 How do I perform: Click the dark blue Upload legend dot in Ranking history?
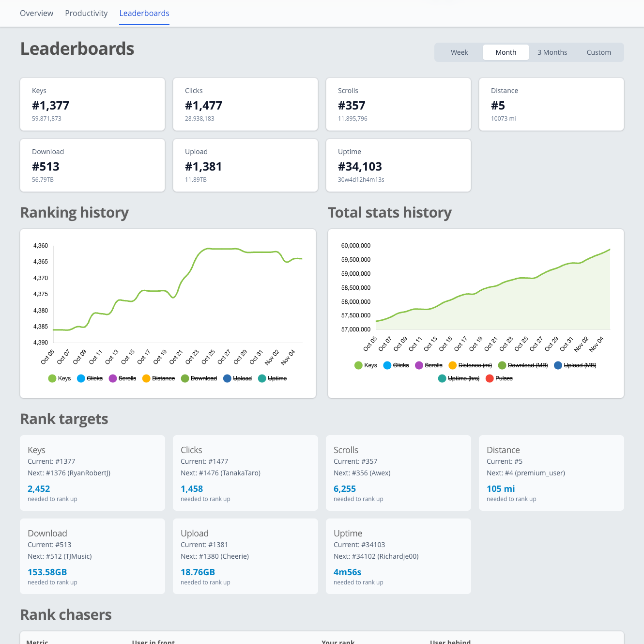tap(227, 378)
